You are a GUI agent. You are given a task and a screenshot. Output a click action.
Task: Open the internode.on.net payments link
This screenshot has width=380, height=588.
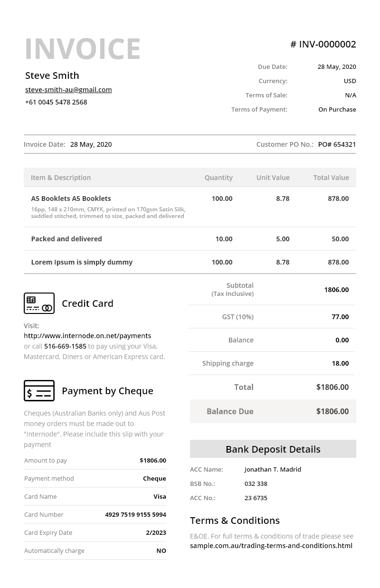coord(87,336)
